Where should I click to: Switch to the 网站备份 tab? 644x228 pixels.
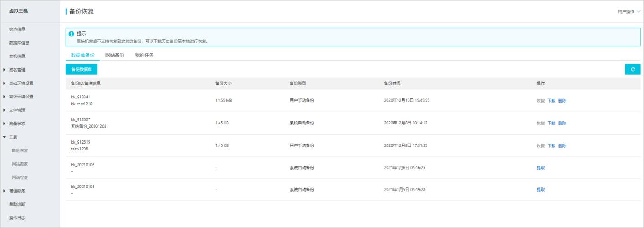tap(115, 55)
